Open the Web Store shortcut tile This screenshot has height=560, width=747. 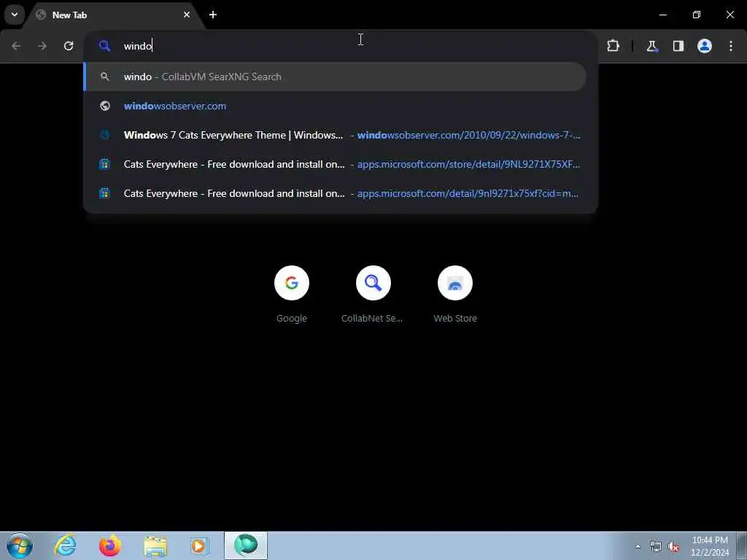[455, 295]
